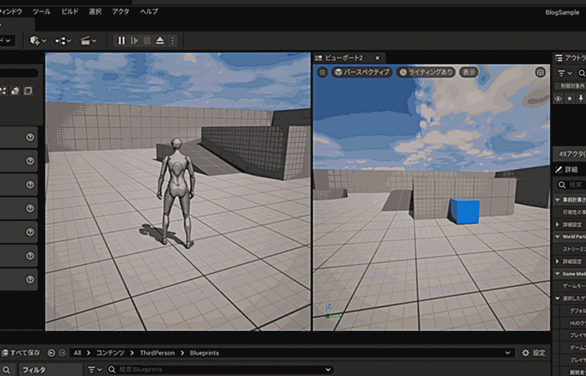Expand the Content Browser path history dropdown
586x376 pixels.
pyautogui.click(x=508, y=353)
